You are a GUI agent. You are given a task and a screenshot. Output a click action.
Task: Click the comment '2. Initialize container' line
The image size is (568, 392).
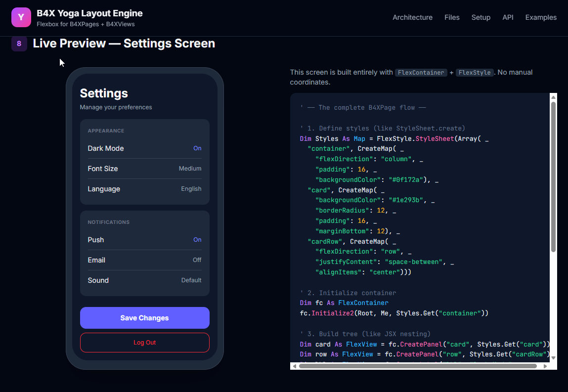pyautogui.click(x=348, y=293)
